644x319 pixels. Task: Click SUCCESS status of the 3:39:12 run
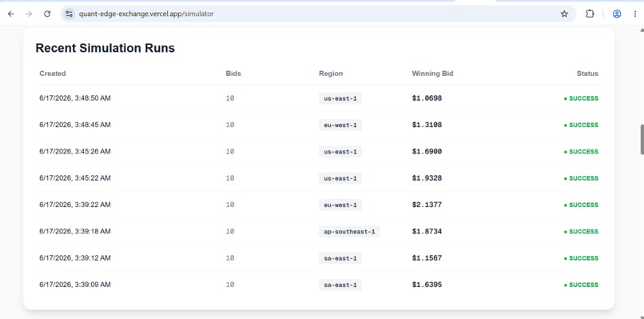click(581, 258)
